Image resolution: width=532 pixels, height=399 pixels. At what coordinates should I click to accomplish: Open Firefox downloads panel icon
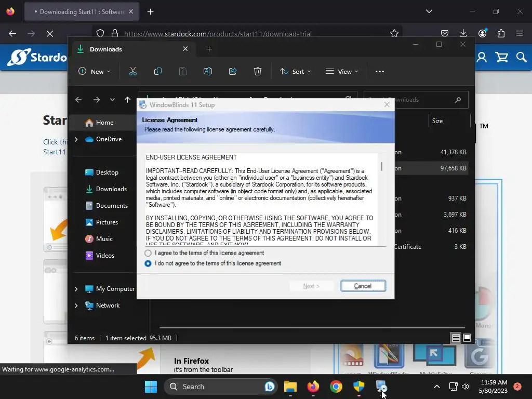click(463, 33)
